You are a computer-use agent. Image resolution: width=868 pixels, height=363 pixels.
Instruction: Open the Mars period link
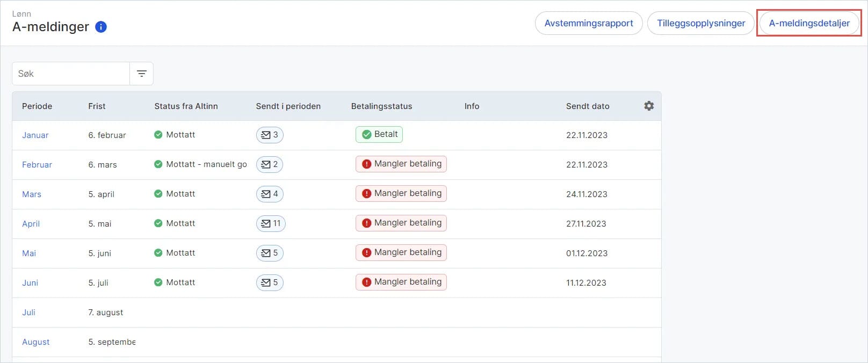tap(32, 194)
